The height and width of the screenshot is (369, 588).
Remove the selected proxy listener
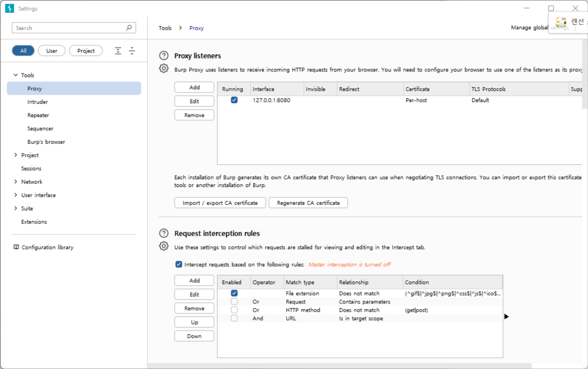pyautogui.click(x=194, y=115)
